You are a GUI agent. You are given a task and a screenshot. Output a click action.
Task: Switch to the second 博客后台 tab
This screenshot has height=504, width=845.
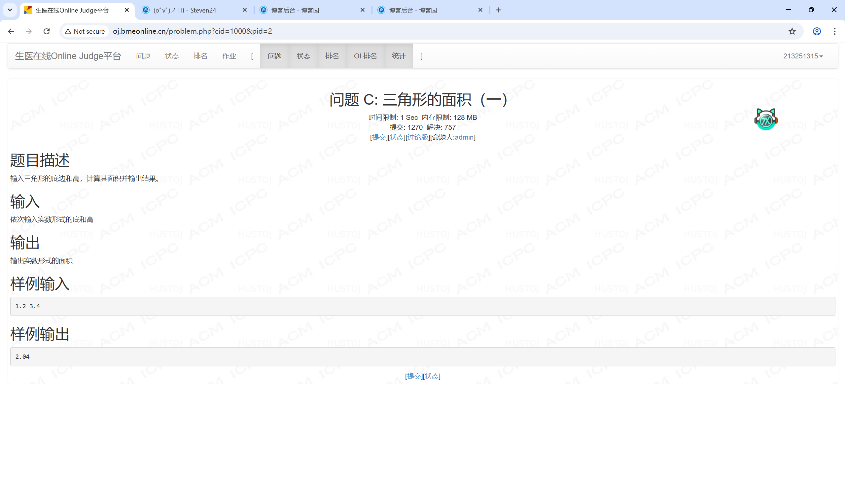coord(413,10)
